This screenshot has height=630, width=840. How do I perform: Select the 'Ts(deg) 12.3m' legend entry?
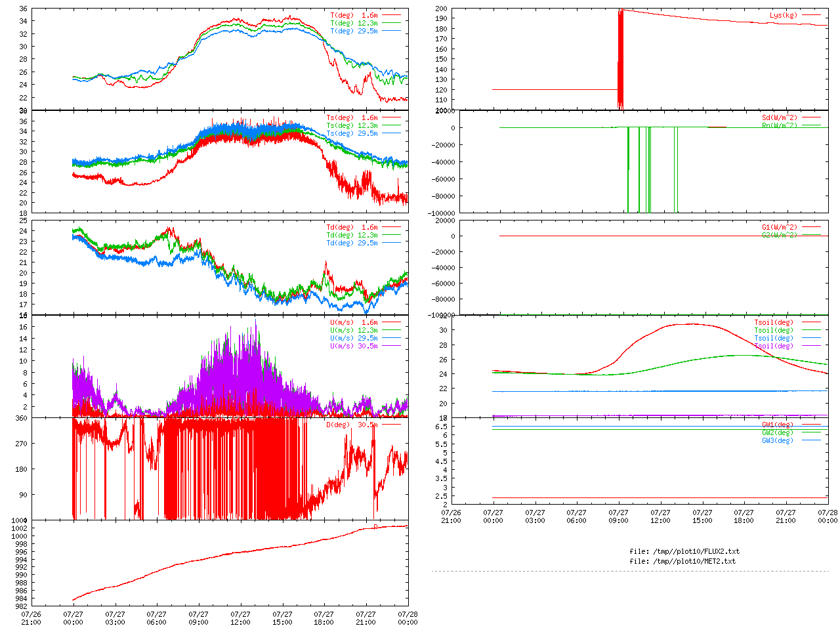tap(352, 126)
